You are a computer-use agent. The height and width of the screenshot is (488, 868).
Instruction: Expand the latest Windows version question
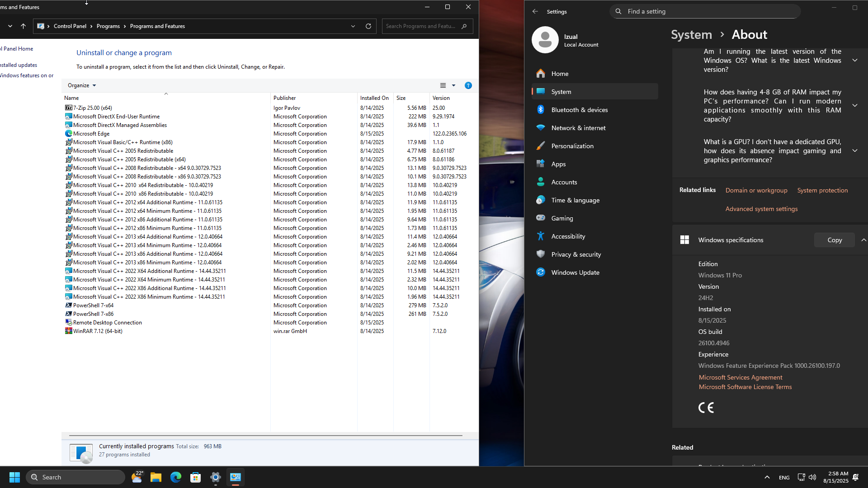(x=855, y=61)
